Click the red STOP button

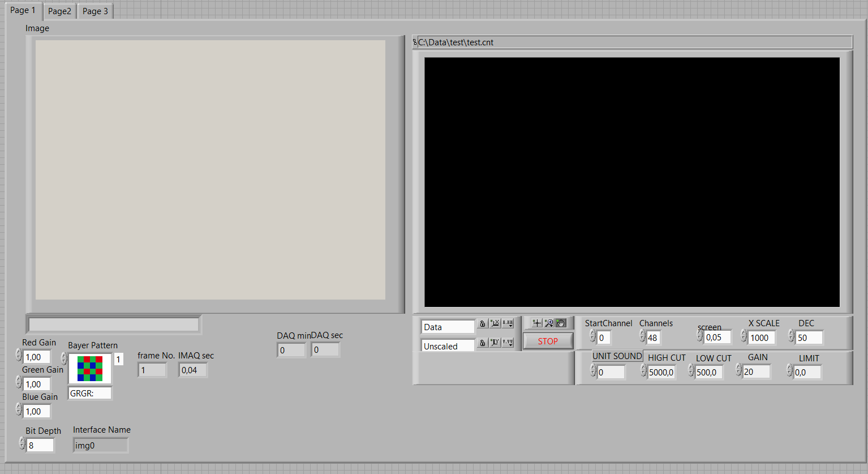(548, 341)
